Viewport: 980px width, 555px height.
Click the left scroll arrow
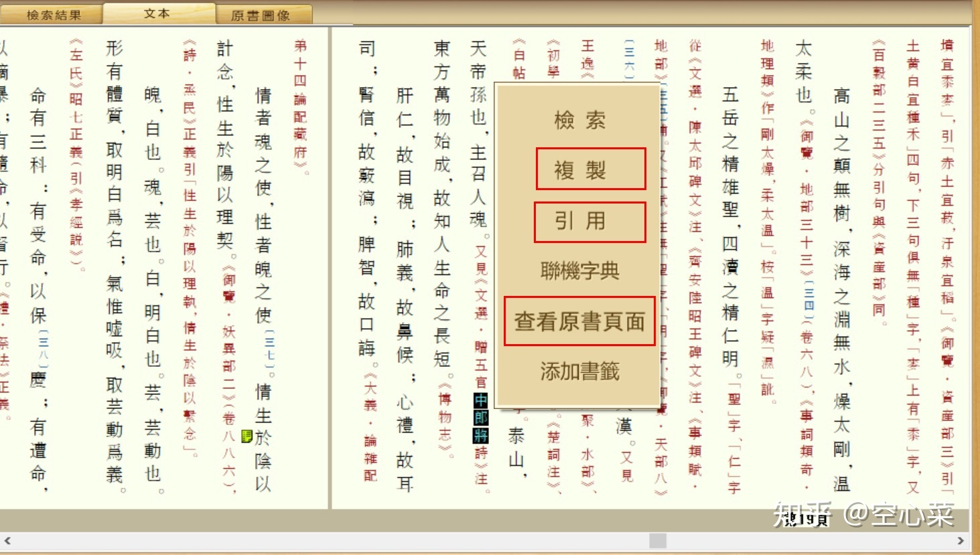tap(7, 540)
